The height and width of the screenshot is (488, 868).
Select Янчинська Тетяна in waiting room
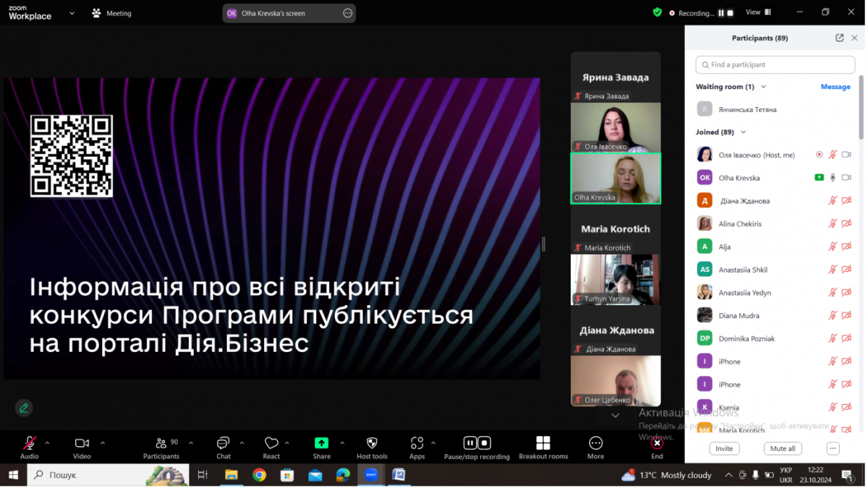pos(775,109)
